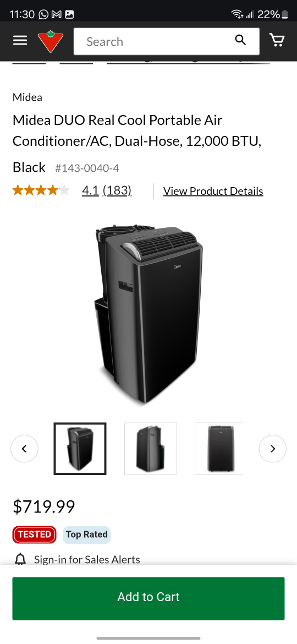Open the shopping cart

tap(277, 40)
